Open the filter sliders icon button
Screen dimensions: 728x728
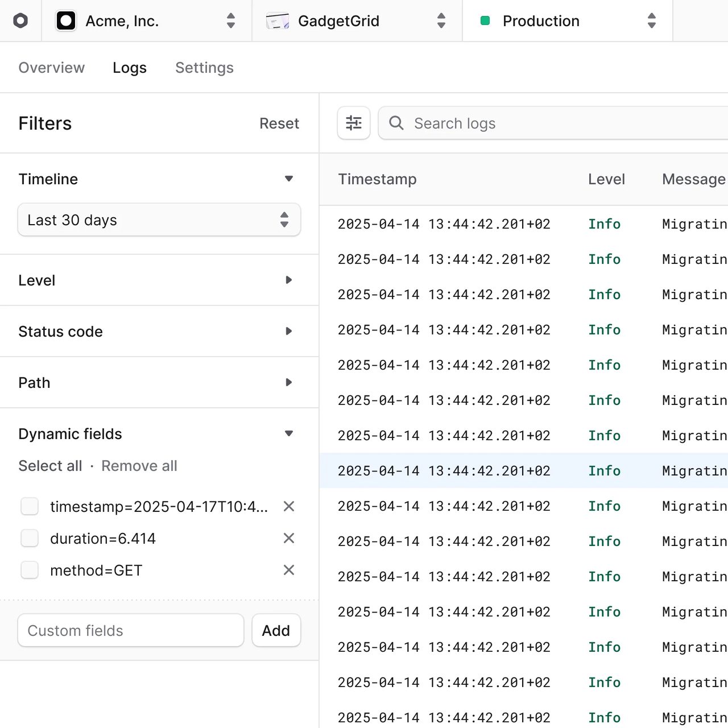tap(354, 123)
